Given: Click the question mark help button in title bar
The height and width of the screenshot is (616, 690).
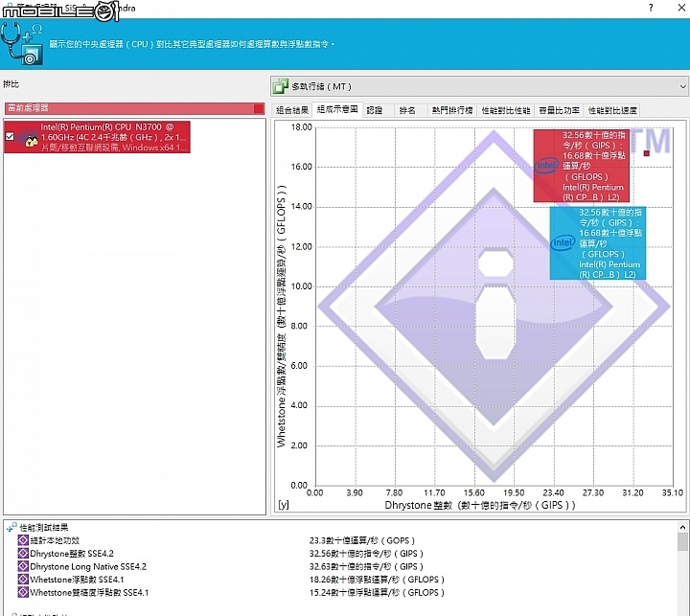Looking at the screenshot, I should (651, 8).
